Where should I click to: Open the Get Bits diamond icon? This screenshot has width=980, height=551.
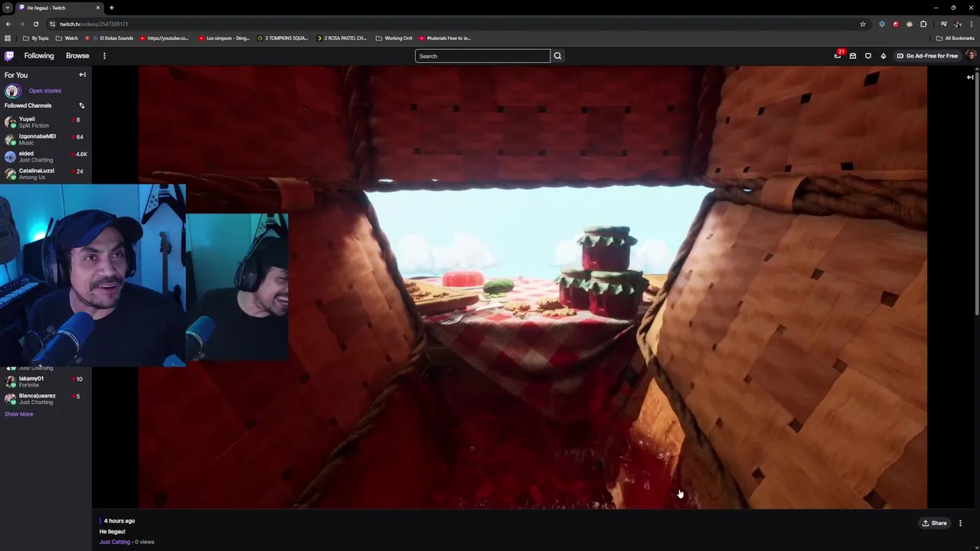[884, 56]
